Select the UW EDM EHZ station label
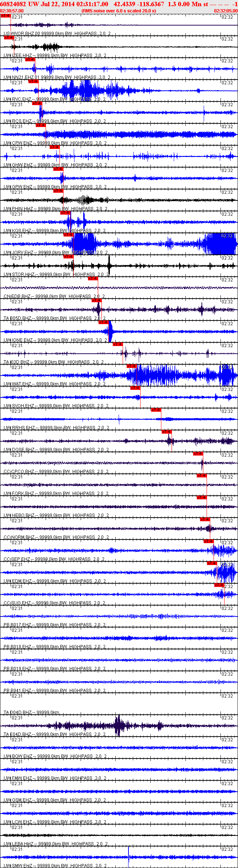The image size is (238, 868). click(x=55, y=581)
